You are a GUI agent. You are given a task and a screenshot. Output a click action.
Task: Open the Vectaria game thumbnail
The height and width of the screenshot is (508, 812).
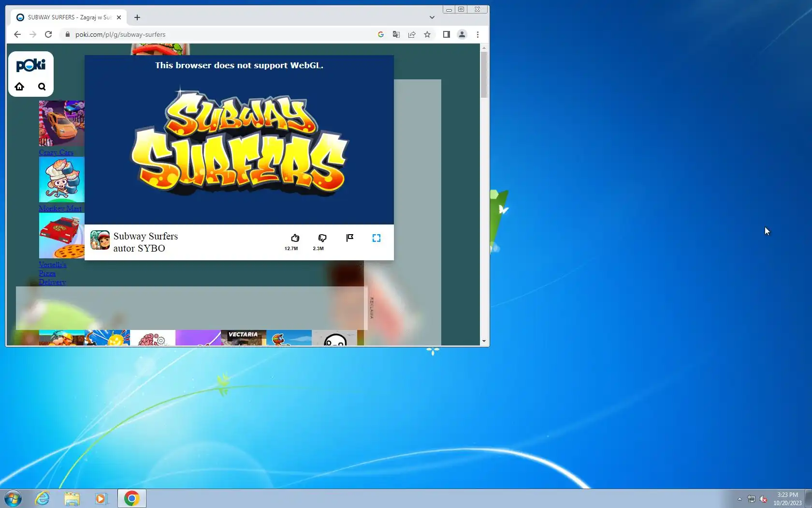244,338
